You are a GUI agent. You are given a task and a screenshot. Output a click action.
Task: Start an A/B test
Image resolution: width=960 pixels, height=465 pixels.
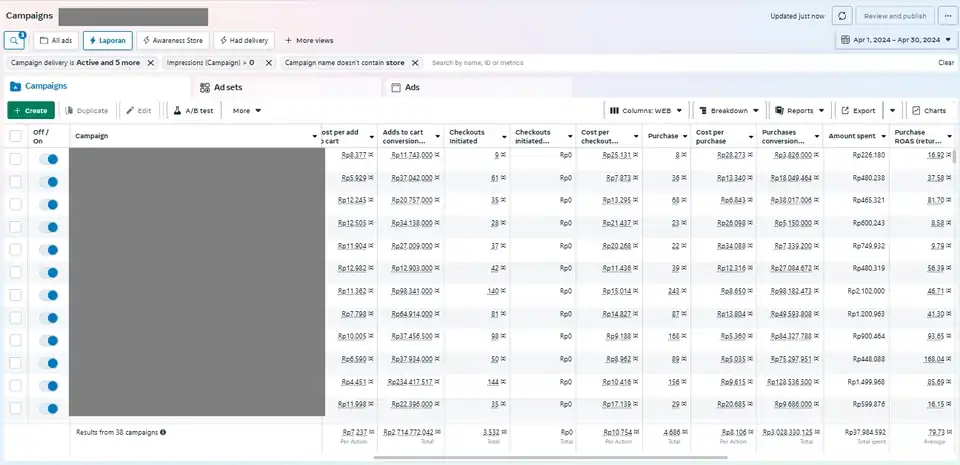pos(193,111)
